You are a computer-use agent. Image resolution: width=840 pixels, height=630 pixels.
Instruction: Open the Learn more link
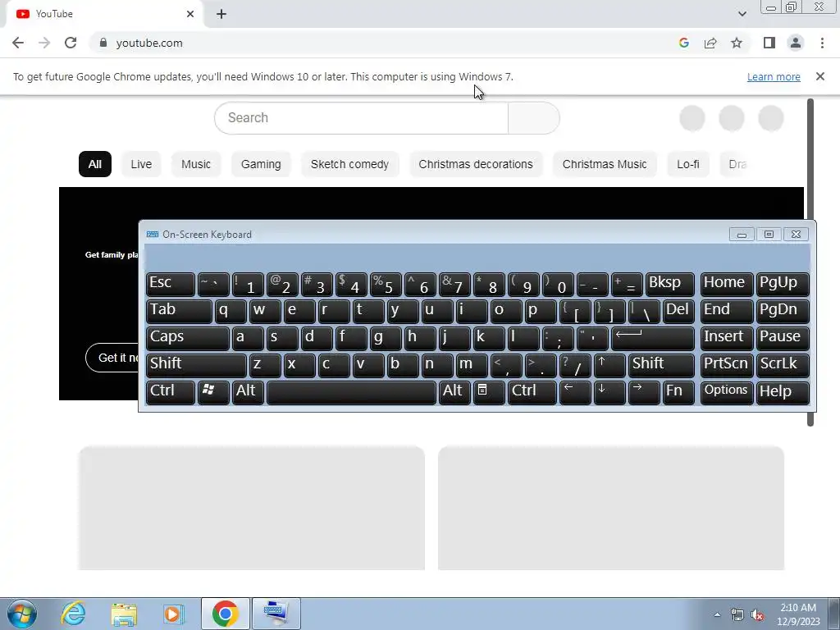tap(774, 76)
